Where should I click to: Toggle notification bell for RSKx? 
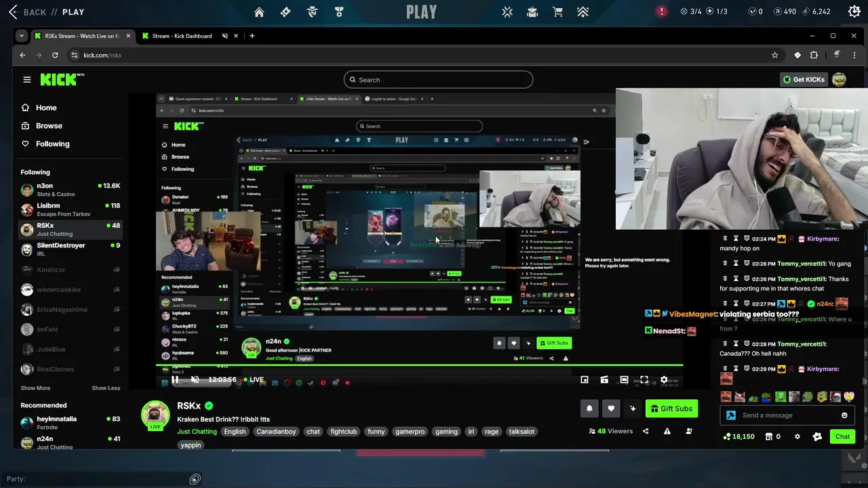point(589,408)
